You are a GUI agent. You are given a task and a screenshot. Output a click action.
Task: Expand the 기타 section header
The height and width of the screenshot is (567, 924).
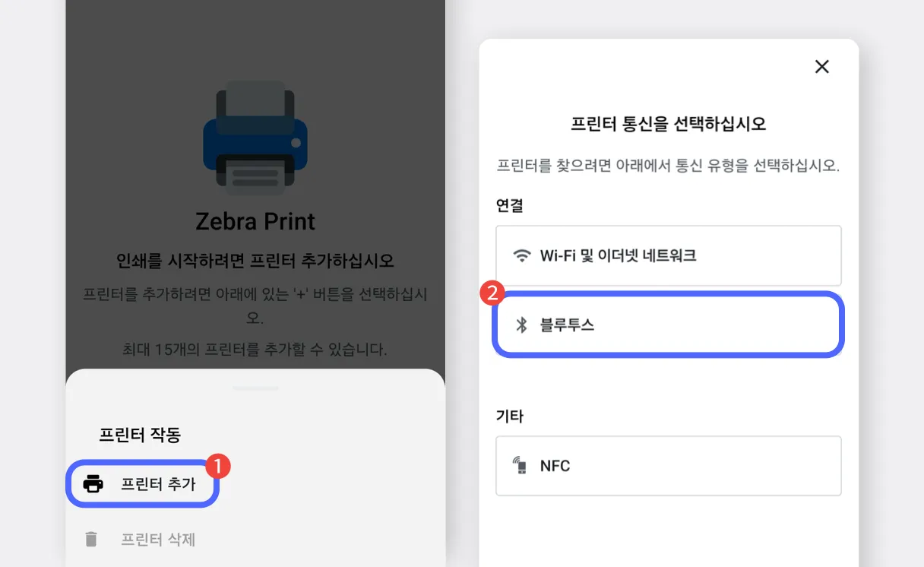point(509,416)
